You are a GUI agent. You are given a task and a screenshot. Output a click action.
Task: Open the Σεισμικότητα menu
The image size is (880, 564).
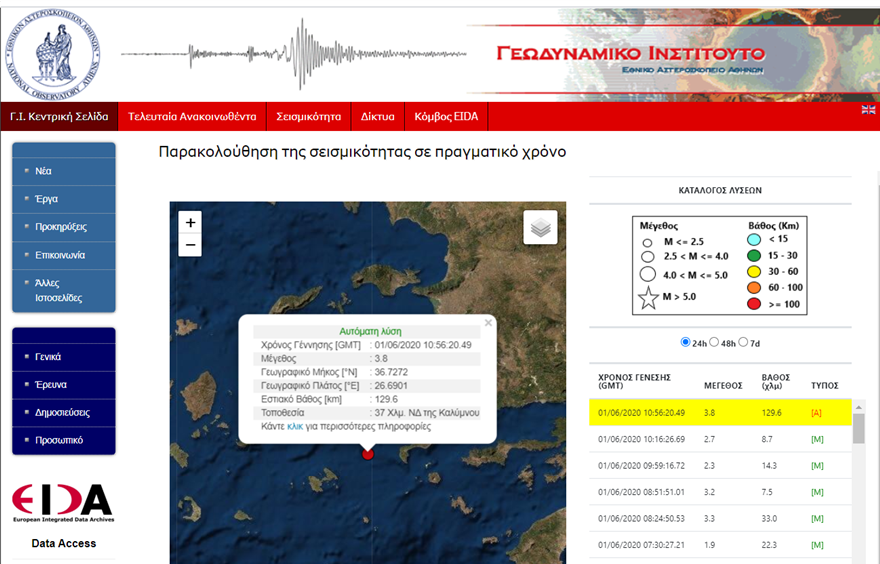(308, 116)
